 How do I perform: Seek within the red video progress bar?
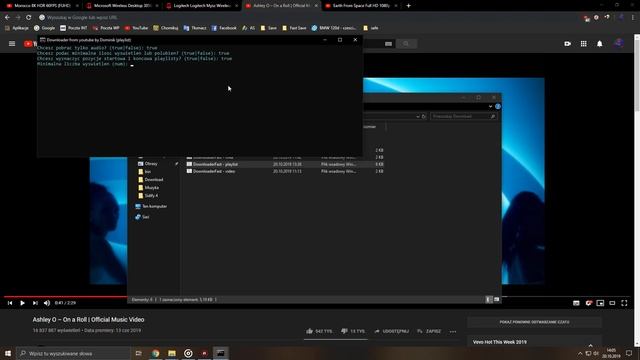point(65,297)
